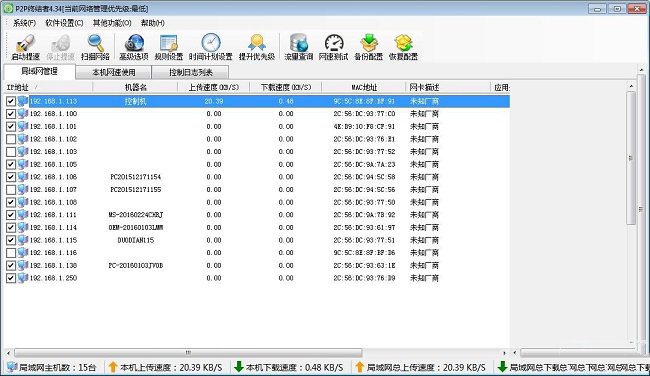Select machine name OEM-20160103LMM
Viewport: 650px width, 376px height.
coord(136,228)
